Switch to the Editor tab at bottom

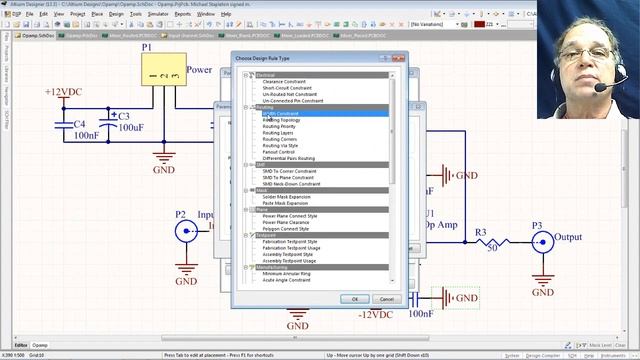pyautogui.click(x=21, y=345)
